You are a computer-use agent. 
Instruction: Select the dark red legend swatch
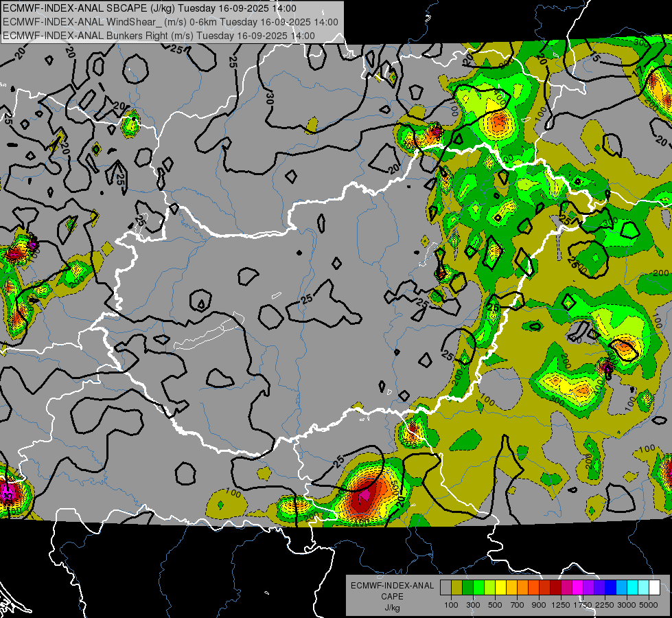click(x=555, y=587)
